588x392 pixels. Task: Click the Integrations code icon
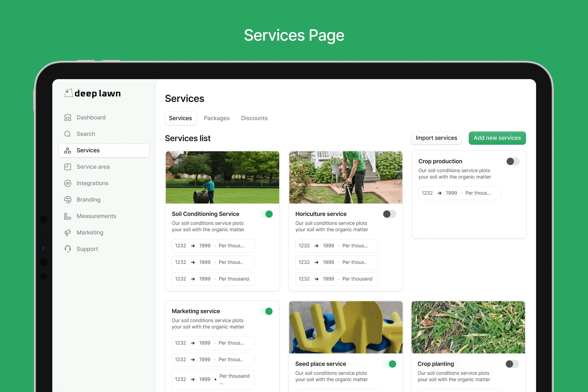click(x=67, y=183)
